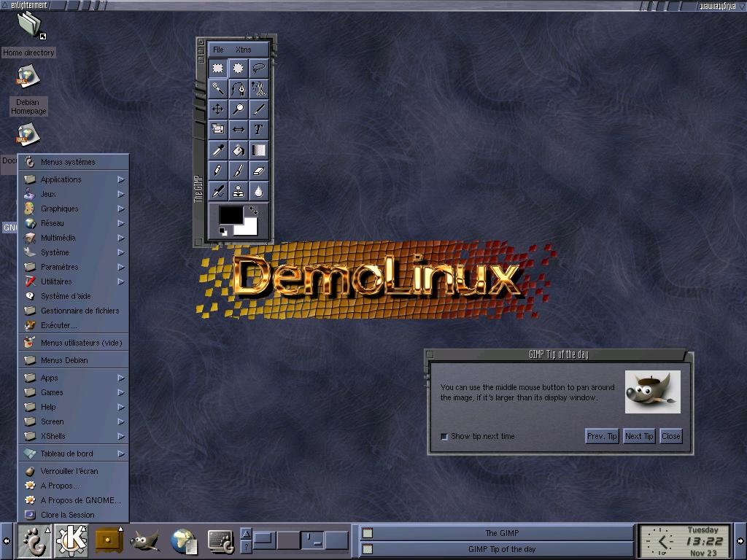Open the KDE gear menu on panel
This screenshot has height=560, width=747.
71,541
